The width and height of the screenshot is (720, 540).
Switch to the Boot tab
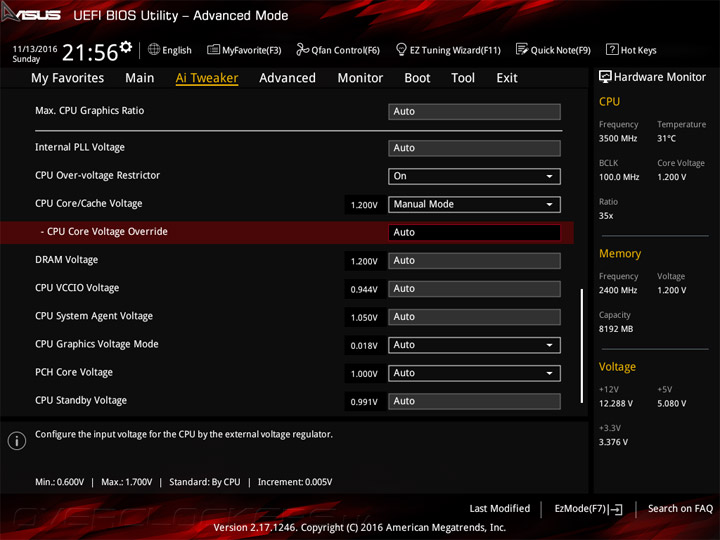(x=417, y=78)
